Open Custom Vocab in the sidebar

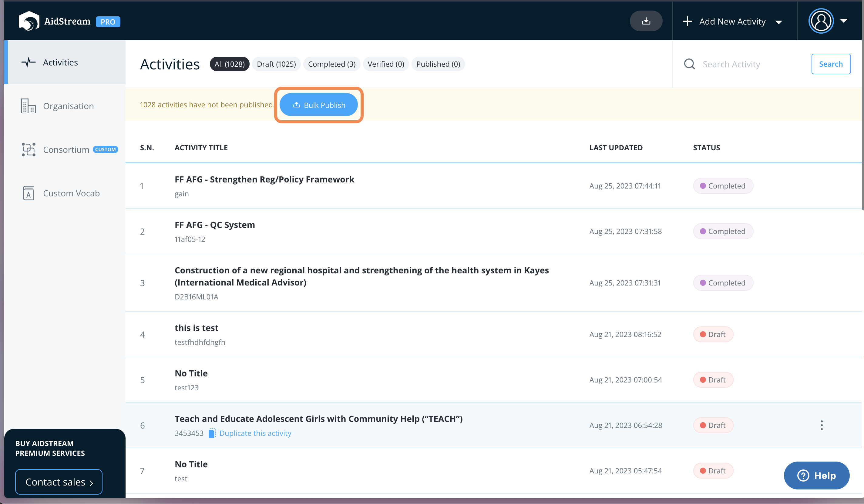(x=65, y=193)
